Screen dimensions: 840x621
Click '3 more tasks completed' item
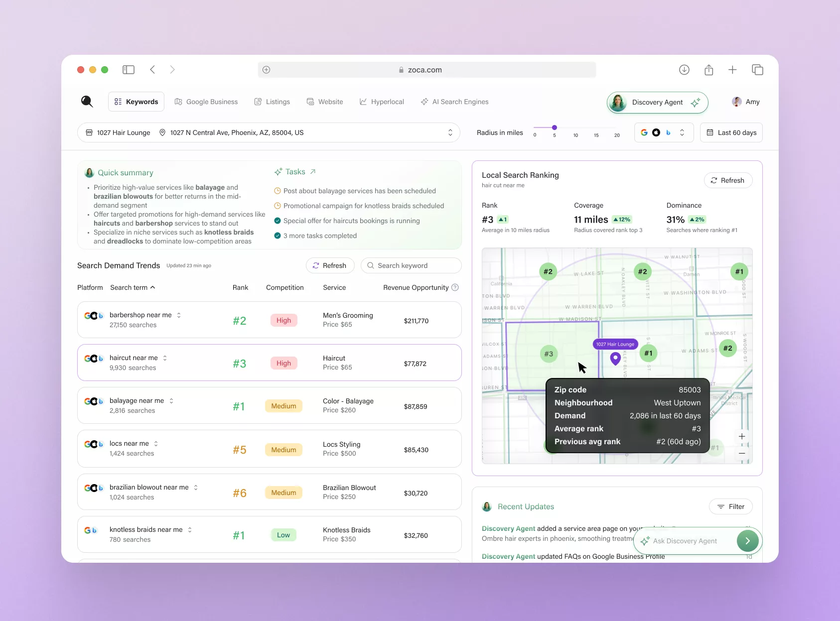pyautogui.click(x=320, y=236)
